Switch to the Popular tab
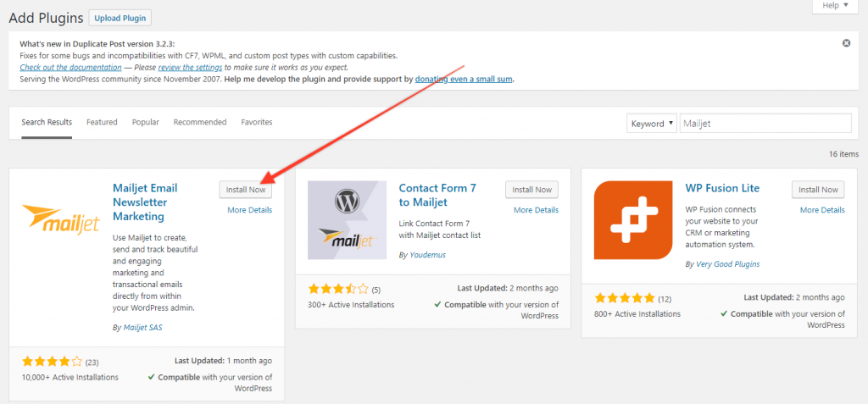This screenshot has height=404, width=868. point(146,122)
